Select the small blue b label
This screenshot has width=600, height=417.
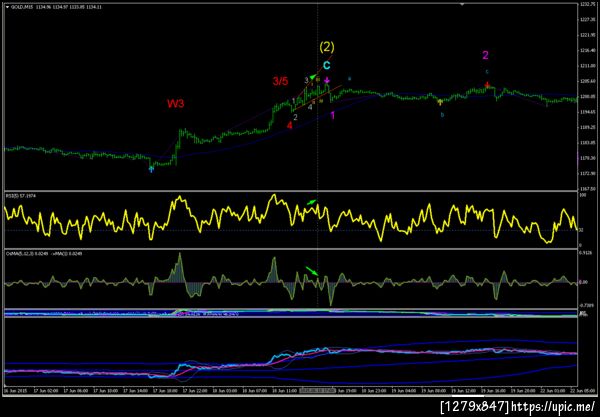[442, 114]
